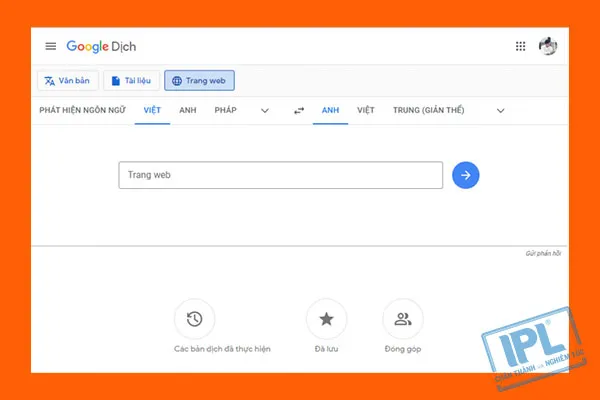Choose Việt as target language
Image resolution: width=600 pixels, height=400 pixels.
[x=365, y=110]
